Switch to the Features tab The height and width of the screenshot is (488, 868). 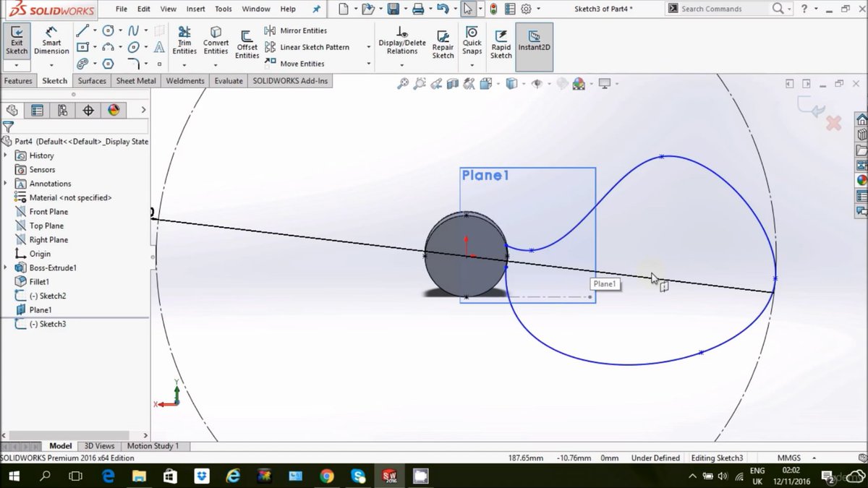click(x=18, y=81)
